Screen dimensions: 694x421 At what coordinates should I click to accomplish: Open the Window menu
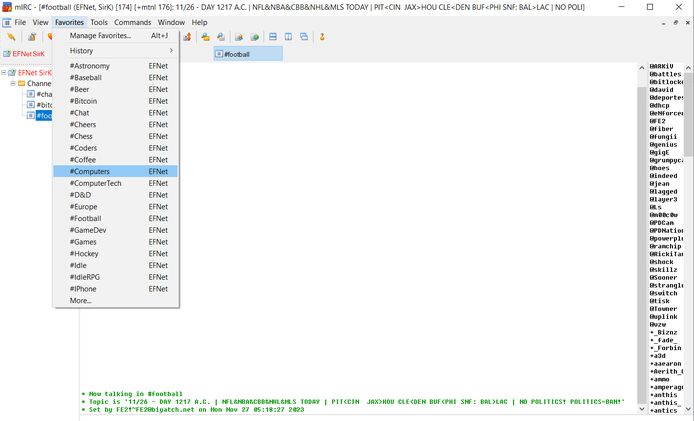(171, 22)
